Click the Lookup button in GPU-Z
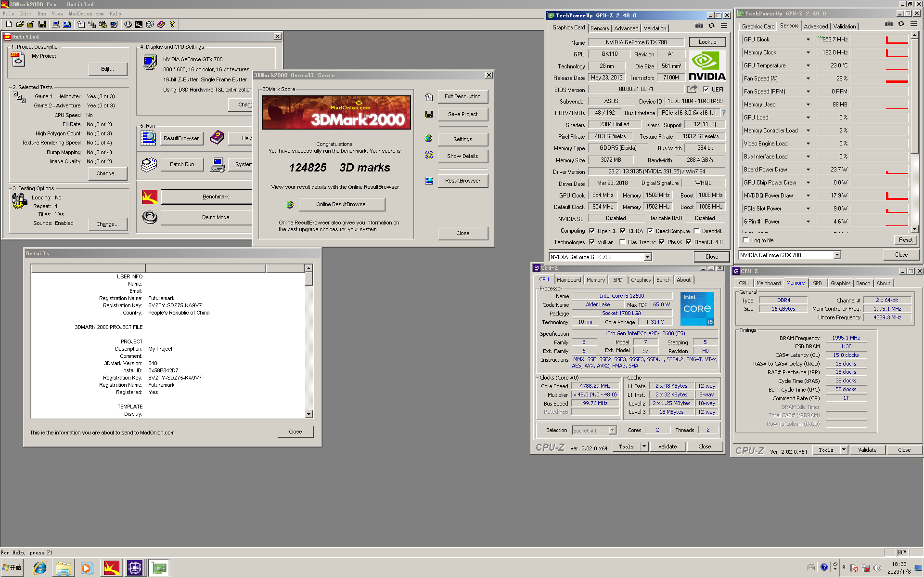 coord(707,42)
